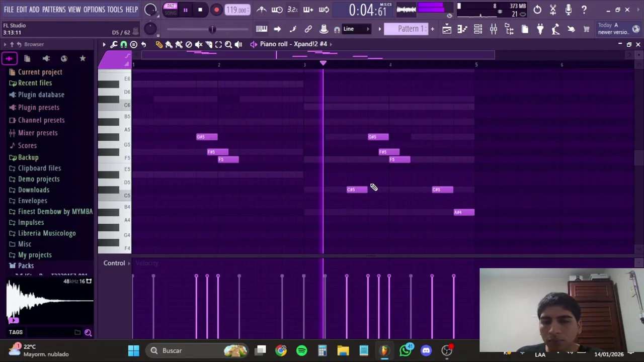
Task: Toggle loop recording
Action: (x=324, y=10)
